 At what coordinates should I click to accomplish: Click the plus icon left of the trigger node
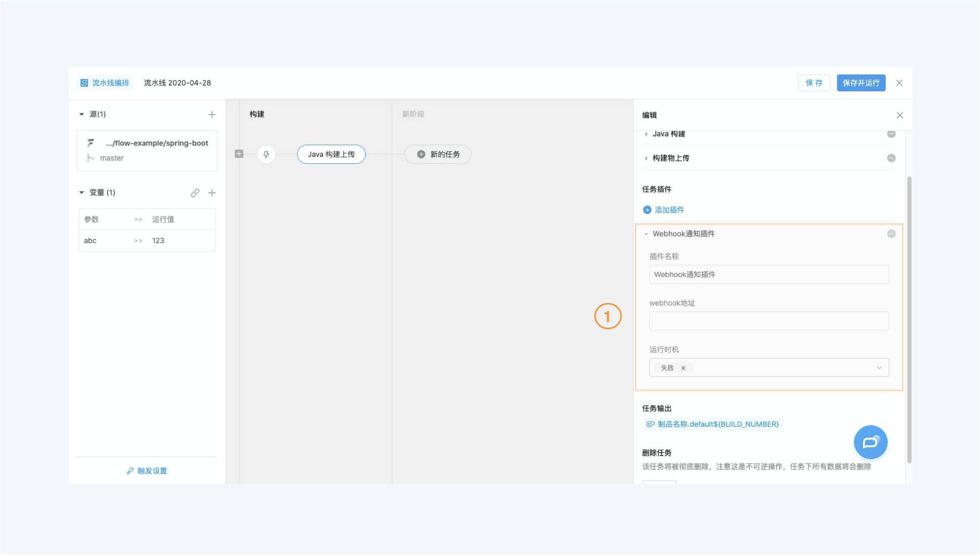click(x=239, y=154)
